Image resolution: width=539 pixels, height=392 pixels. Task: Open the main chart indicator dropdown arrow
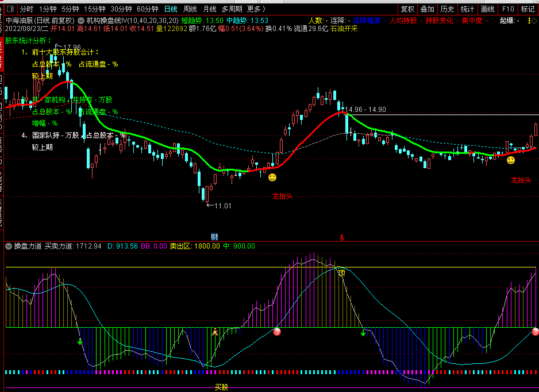[x=81, y=21]
